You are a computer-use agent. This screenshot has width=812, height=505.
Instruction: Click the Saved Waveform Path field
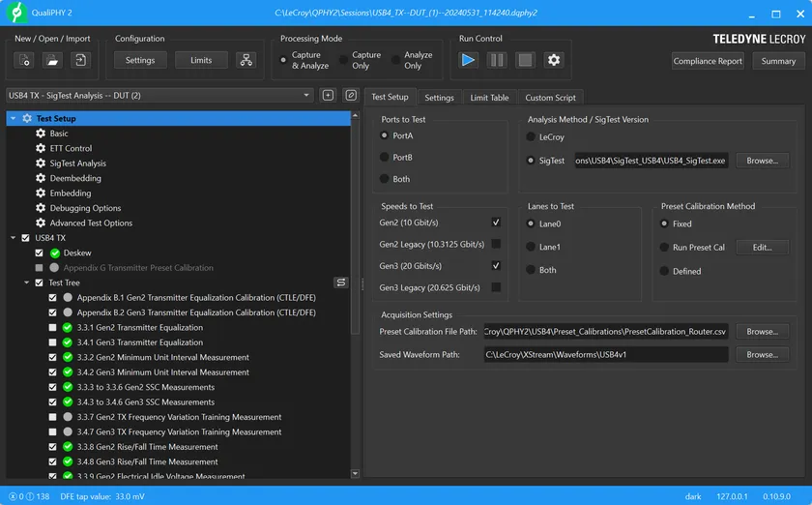(x=606, y=355)
